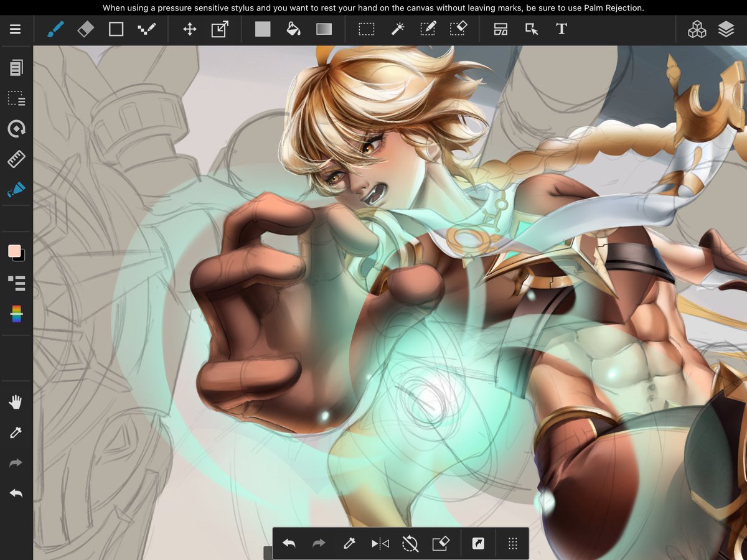Viewport: 747px width, 560px height.
Task: Click Undo in bottom shortcut bar
Action: (289, 544)
